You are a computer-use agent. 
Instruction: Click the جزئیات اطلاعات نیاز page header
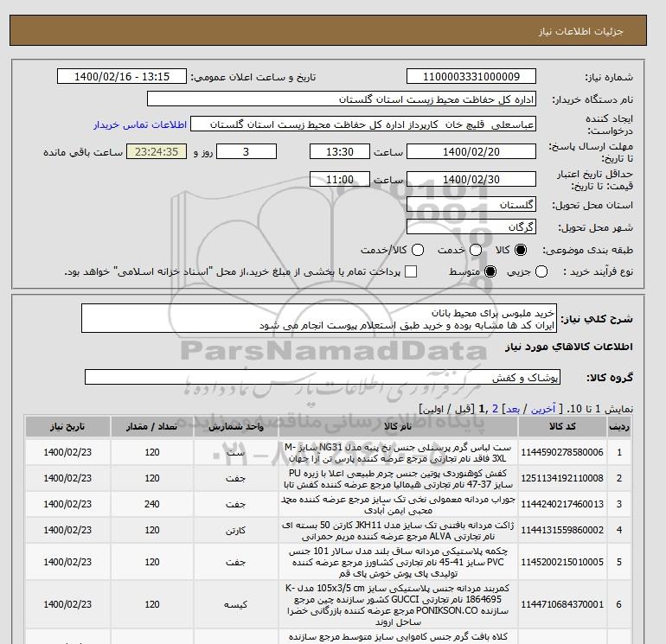tap(580, 31)
